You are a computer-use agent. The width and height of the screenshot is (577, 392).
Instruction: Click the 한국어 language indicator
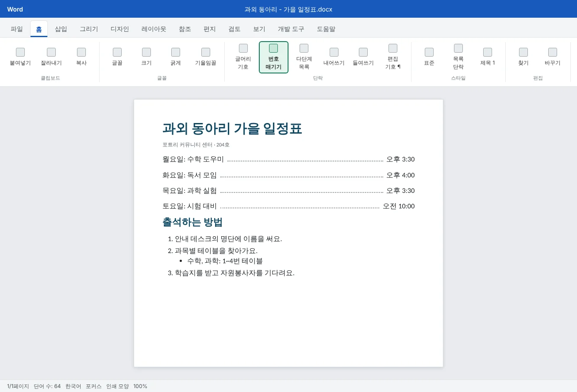pos(73,386)
